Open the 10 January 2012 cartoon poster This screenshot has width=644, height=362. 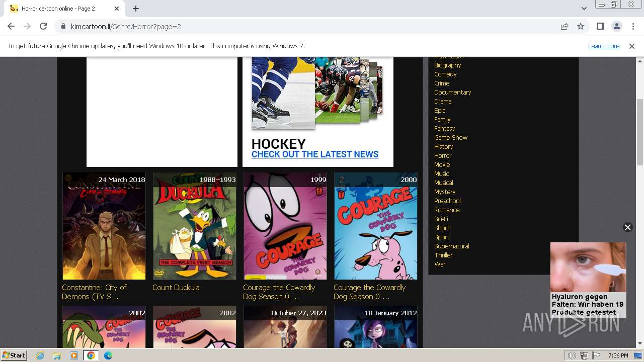tap(376, 327)
